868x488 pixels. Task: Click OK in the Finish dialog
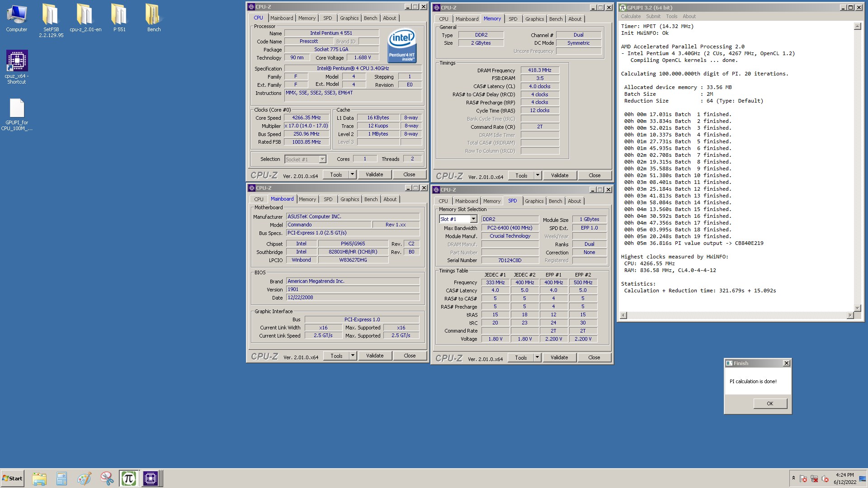click(x=770, y=404)
